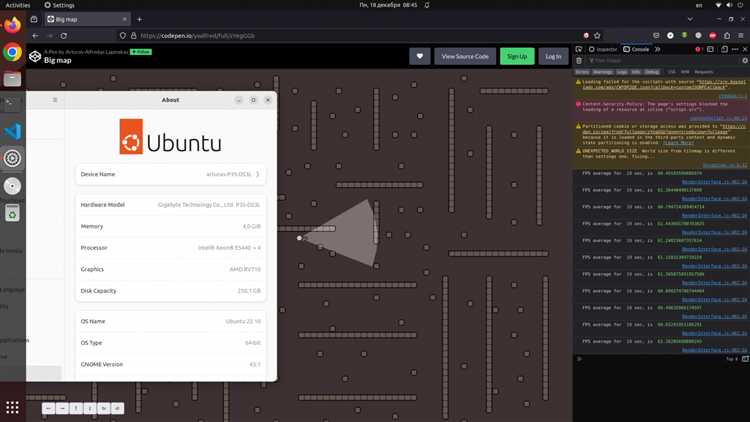Open console settings gear in DevTools
Viewport: 750px width, 422px height.
tap(745, 61)
